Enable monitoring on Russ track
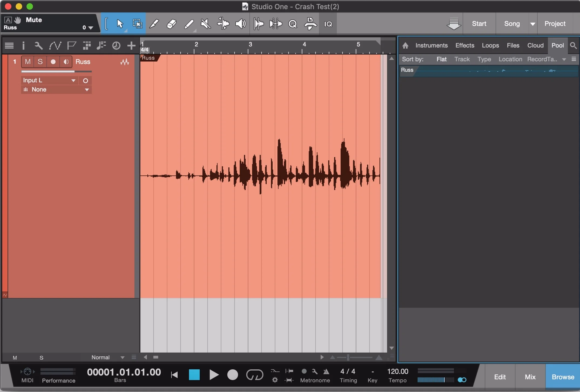The image size is (580, 392). (66, 62)
